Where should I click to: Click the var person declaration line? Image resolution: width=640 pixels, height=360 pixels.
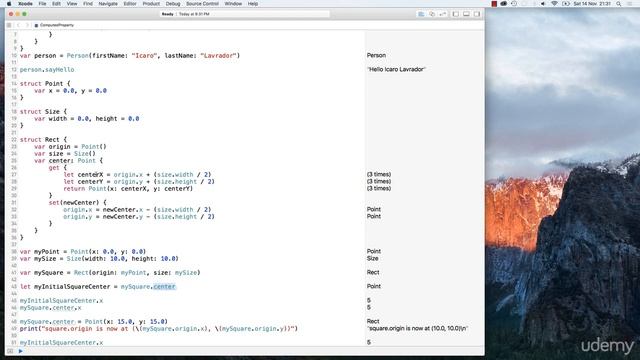coord(130,56)
